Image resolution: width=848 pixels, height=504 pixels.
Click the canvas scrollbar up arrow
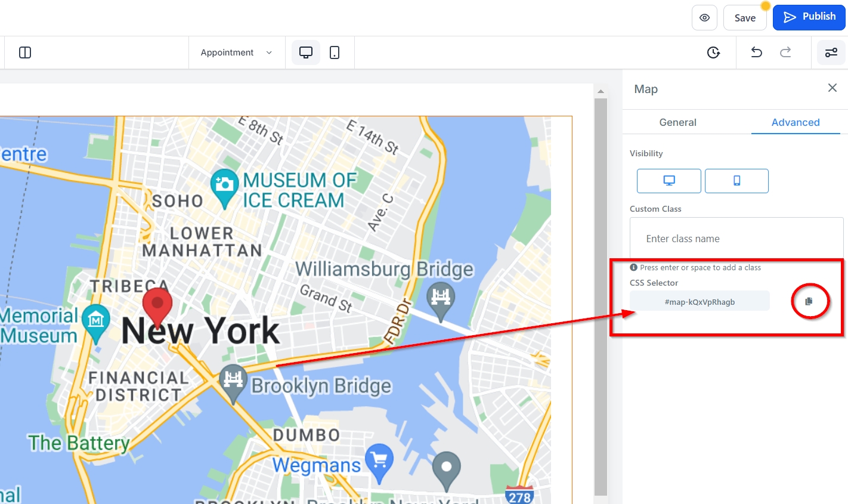point(601,91)
